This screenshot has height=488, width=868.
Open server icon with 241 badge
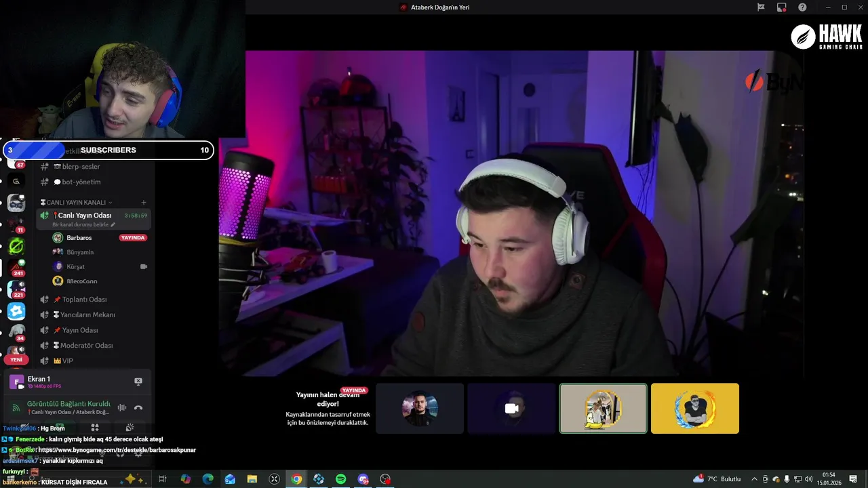pyautogui.click(x=16, y=267)
